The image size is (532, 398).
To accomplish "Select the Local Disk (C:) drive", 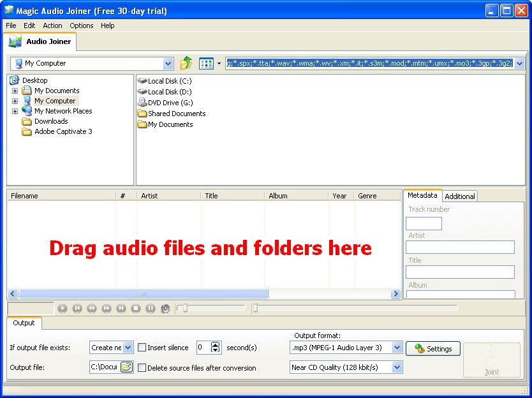I will pos(164,81).
